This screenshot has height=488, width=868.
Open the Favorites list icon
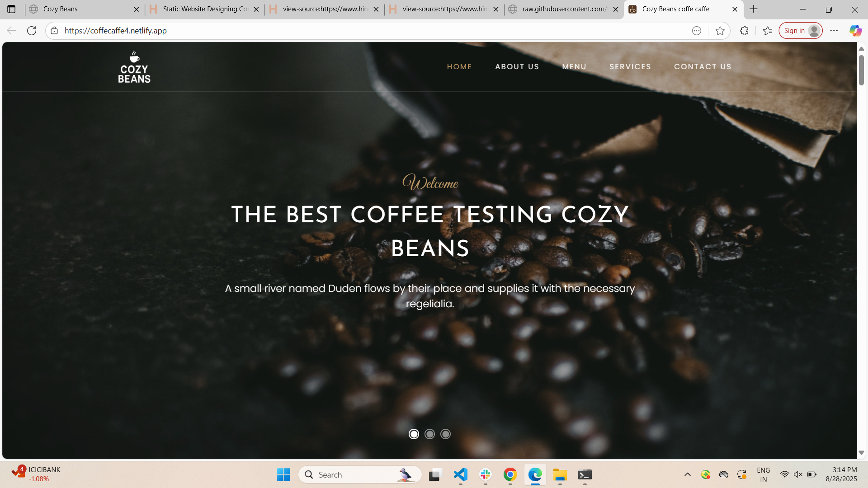(x=767, y=31)
